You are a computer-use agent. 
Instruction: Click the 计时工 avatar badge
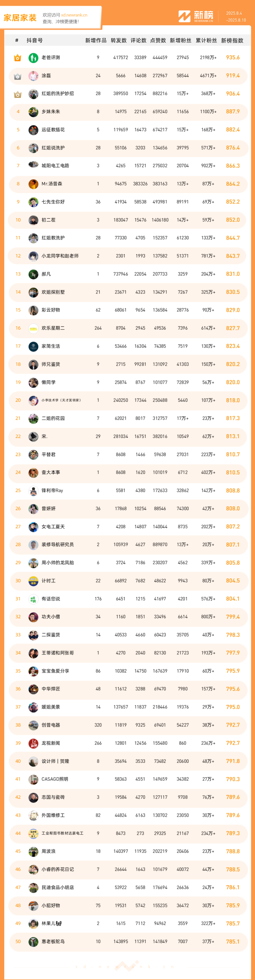pyautogui.click(x=33, y=581)
